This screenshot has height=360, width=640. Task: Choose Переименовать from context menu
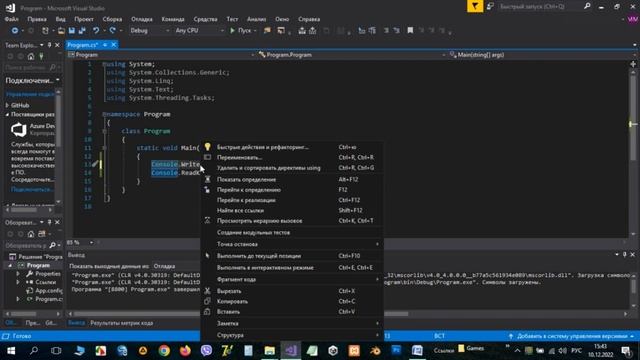[x=292, y=158]
